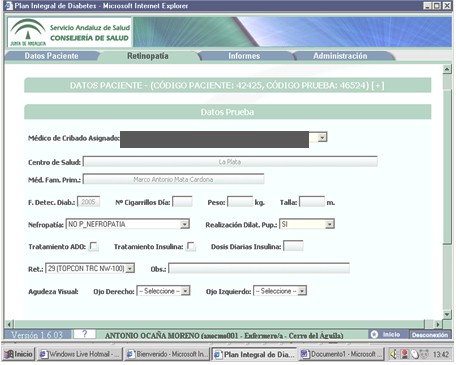The image size is (456, 365).
Task: Open the Ret. retinograph dropdown
Action: (130, 268)
